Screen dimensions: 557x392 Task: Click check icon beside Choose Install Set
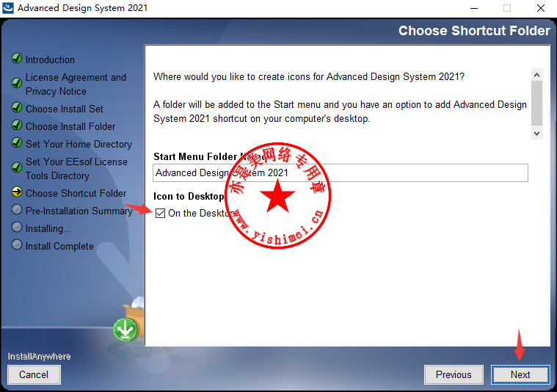[x=17, y=107]
